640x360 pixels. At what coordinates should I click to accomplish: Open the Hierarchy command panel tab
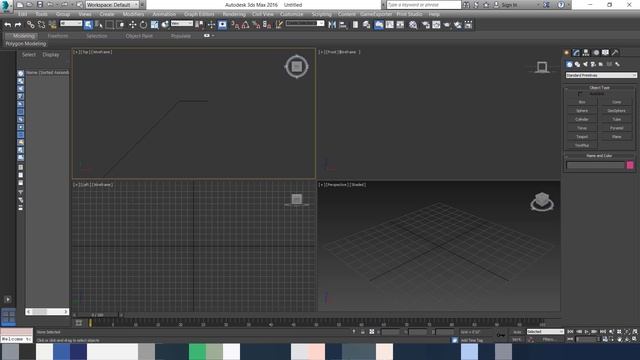[586, 52]
